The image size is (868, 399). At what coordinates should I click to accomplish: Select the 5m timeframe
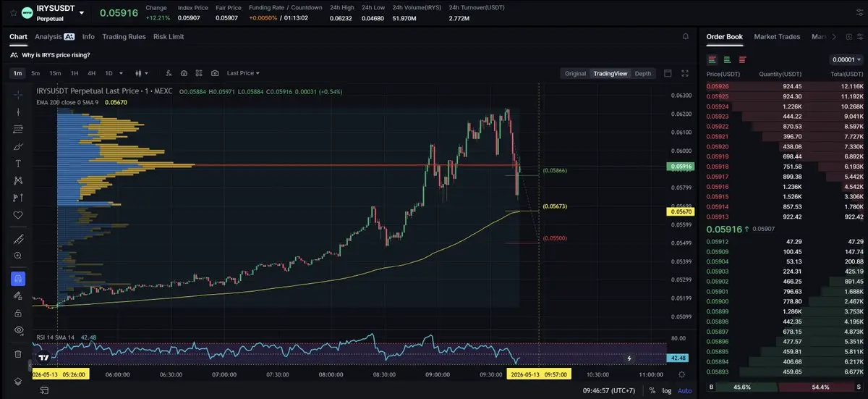(x=35, y=73)
